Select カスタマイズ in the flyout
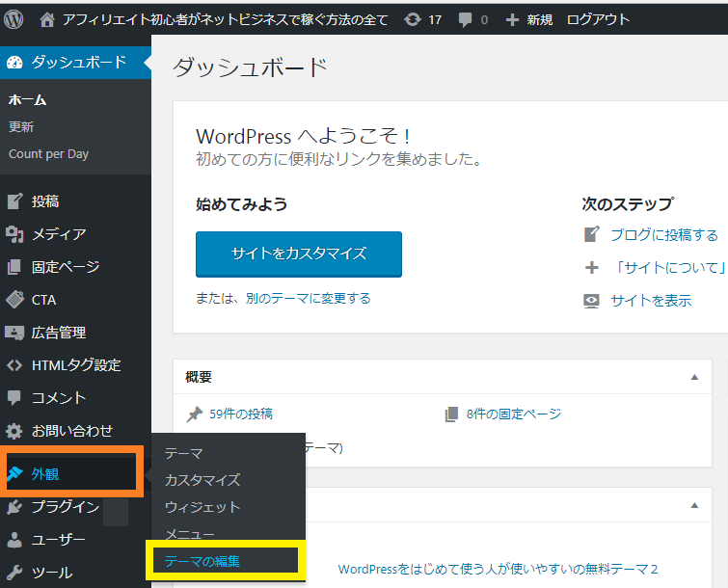Viewport: 728px width, 588px height. (202, 480)
